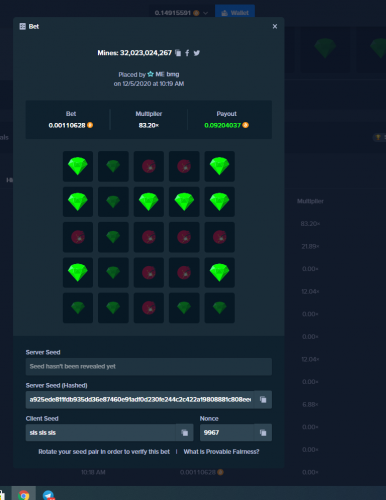Open the Wallet button

coord(235,13)
